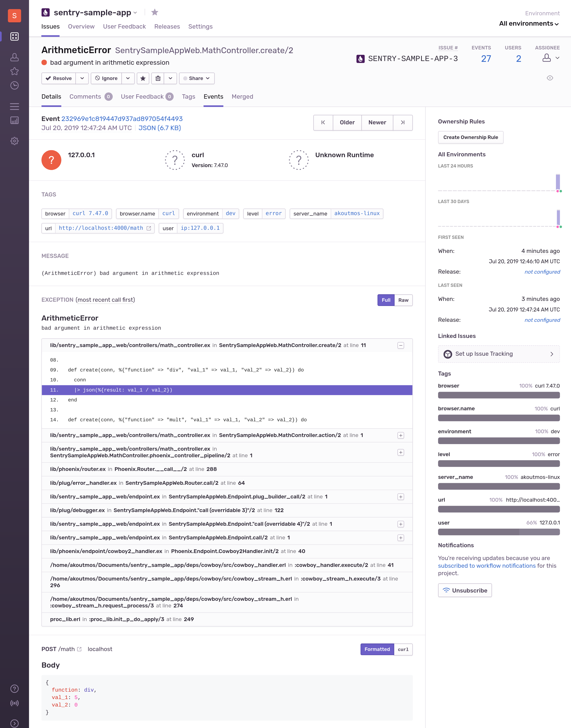The width and height of the screenshot is (571, 728).
Task: Star the sentry-sample-app project
Action: tap(154, 12)
